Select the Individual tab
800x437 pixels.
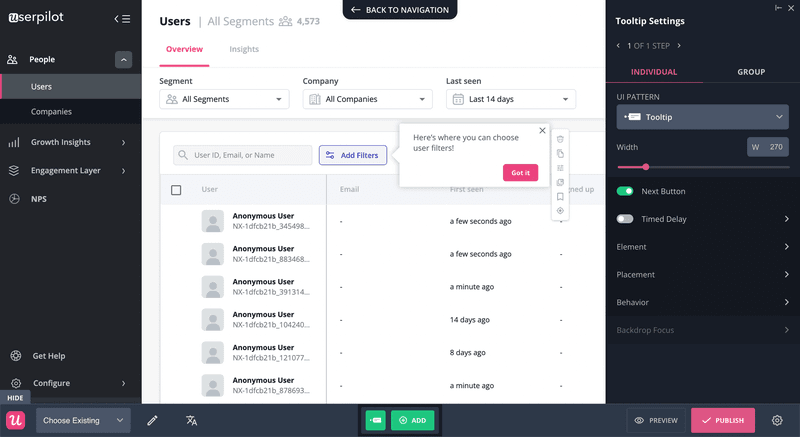tap(654, 72)
